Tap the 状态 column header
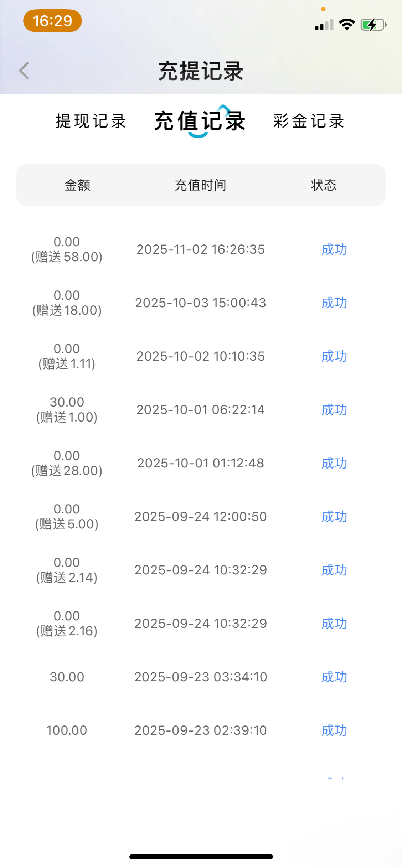The image size is (402, 868). click(x=323, y=185)
